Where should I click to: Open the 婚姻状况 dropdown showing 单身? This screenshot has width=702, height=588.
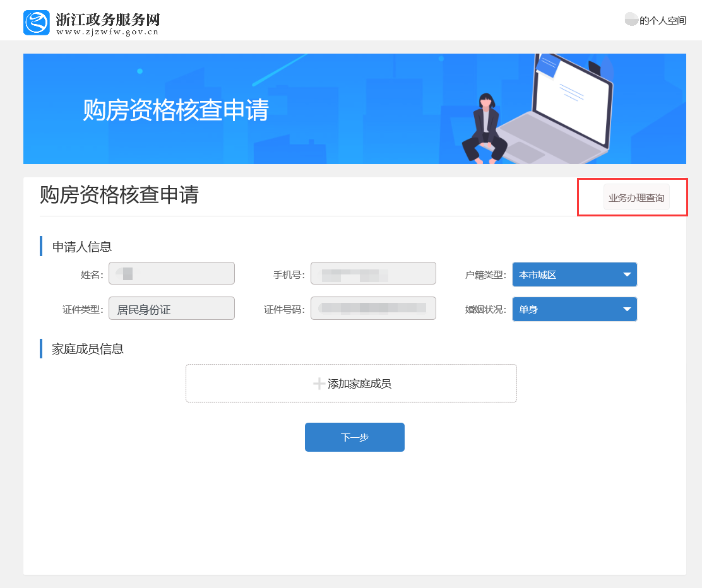[574, 309]
